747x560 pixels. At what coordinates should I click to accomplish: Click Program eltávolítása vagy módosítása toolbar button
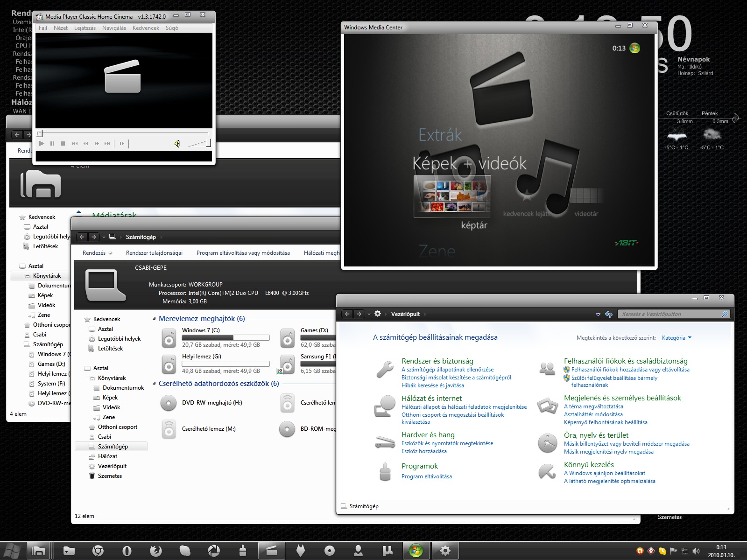tap(243, 253)
